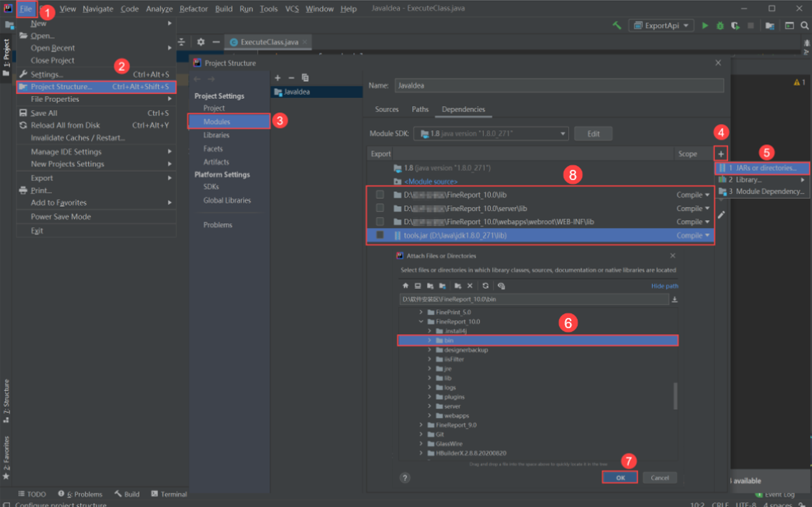Select Libraries in Project Settings
Viewport: 812px width, 507px height.
216,135
